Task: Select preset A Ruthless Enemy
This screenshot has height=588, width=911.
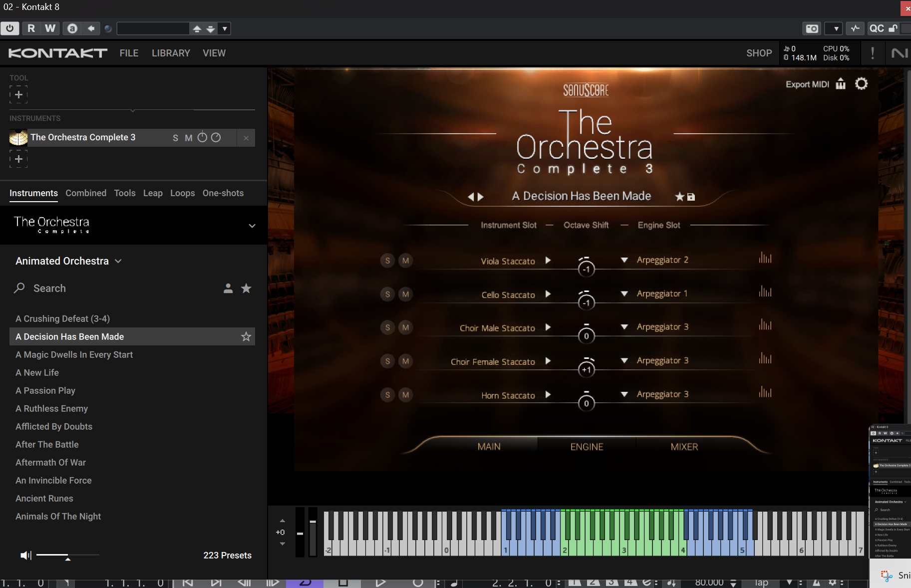Action: [51, 408]
